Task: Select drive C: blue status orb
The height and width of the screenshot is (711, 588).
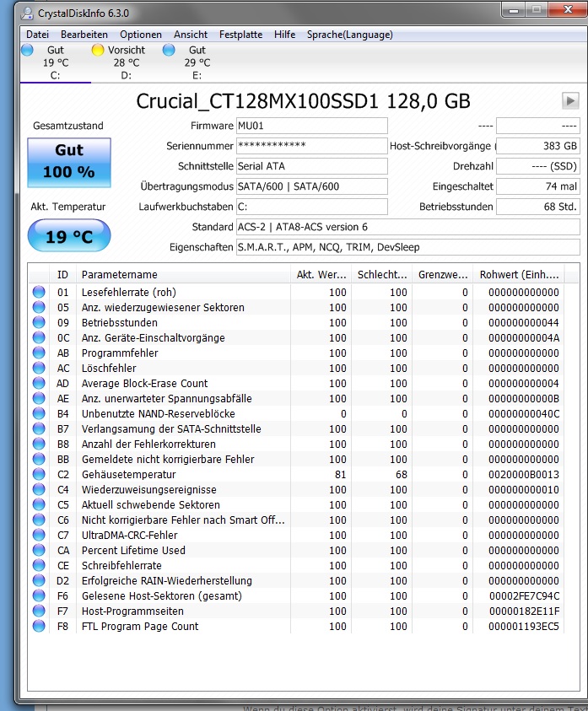Action: coord(27,50)
